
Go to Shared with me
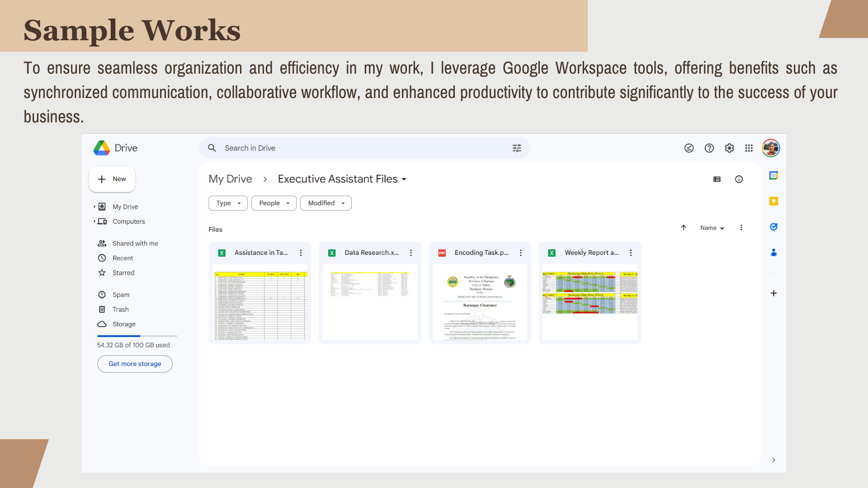[x=135, y=244]
